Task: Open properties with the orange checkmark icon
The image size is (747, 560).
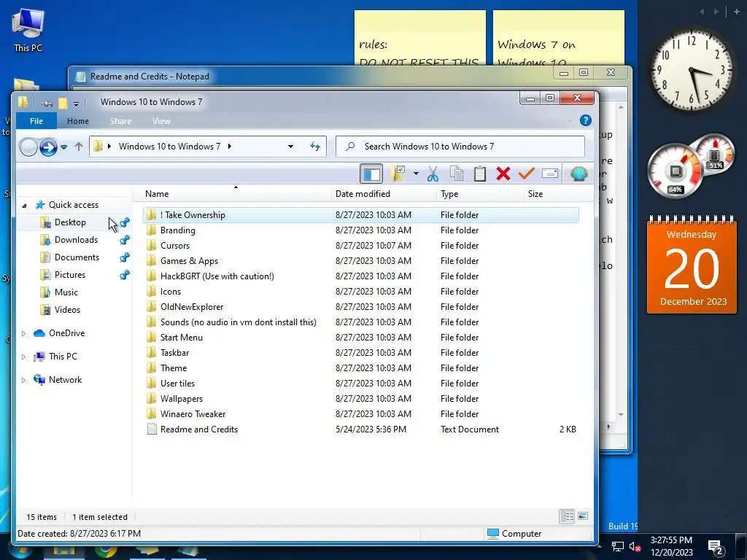Action: pos(527,174)
